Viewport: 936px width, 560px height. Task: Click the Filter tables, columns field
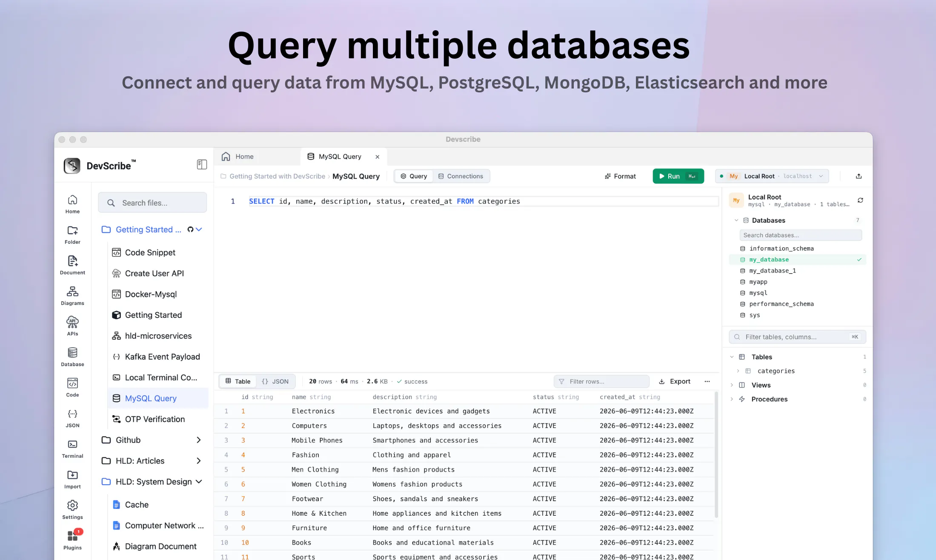[797, 337]
